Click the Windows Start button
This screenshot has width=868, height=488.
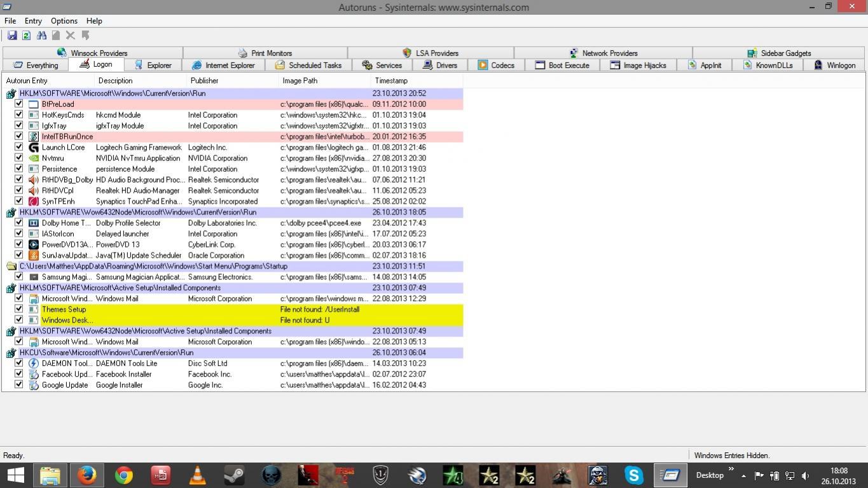tap(15, 475)
